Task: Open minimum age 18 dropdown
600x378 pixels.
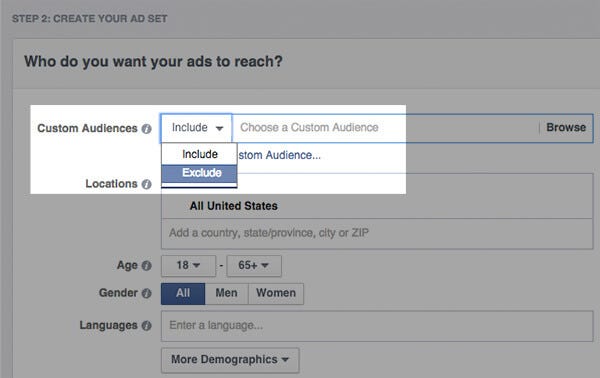Action: (x=188, y=266)
